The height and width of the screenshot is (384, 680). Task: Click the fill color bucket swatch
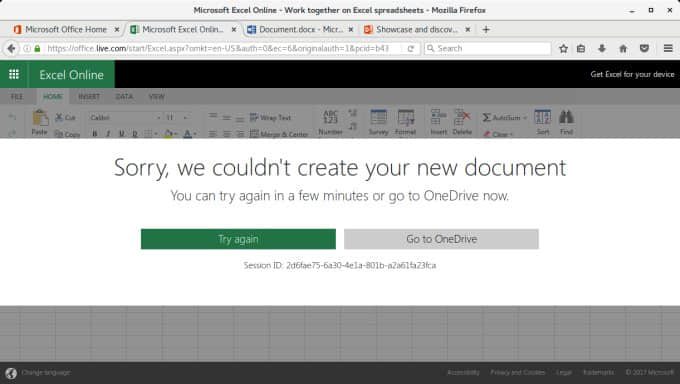pyautogui.click(x=168, y=134)
